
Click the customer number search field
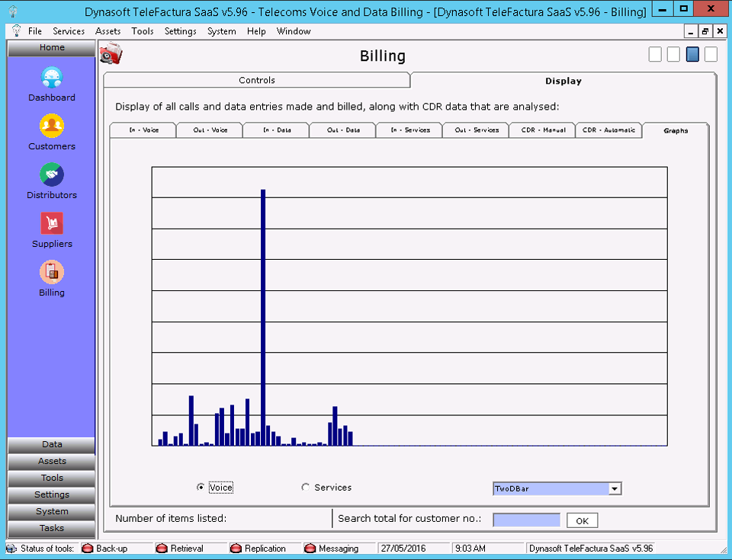click(x=526, y=520)
